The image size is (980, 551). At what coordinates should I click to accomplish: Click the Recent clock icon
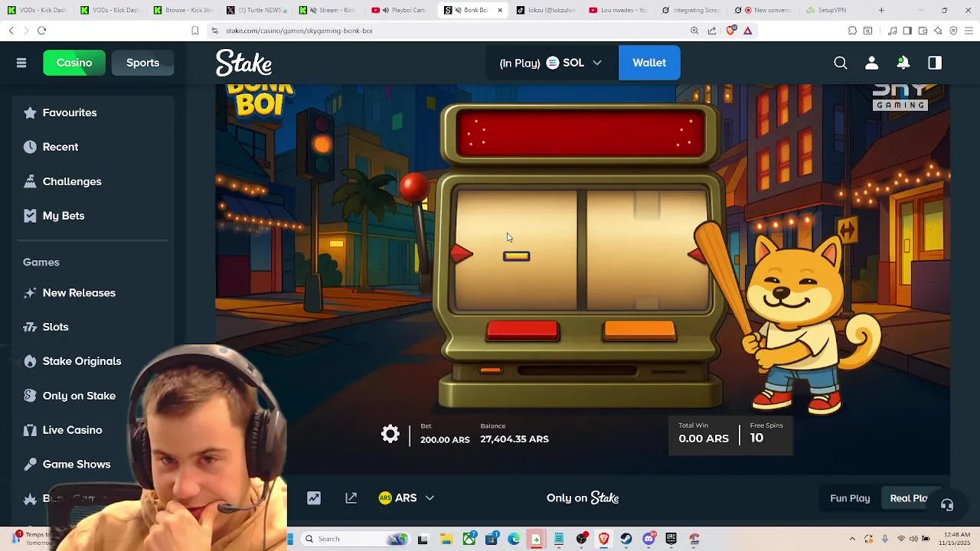(x=30, y=147)
